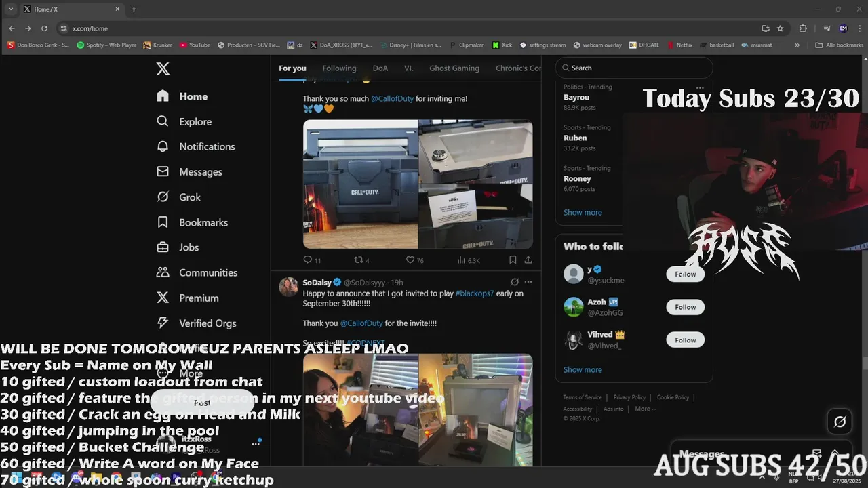Image resolution: width=868 pixels, height=488 pixels.
Task: Follow the Azoh account
Action: [x=685, y=307]
